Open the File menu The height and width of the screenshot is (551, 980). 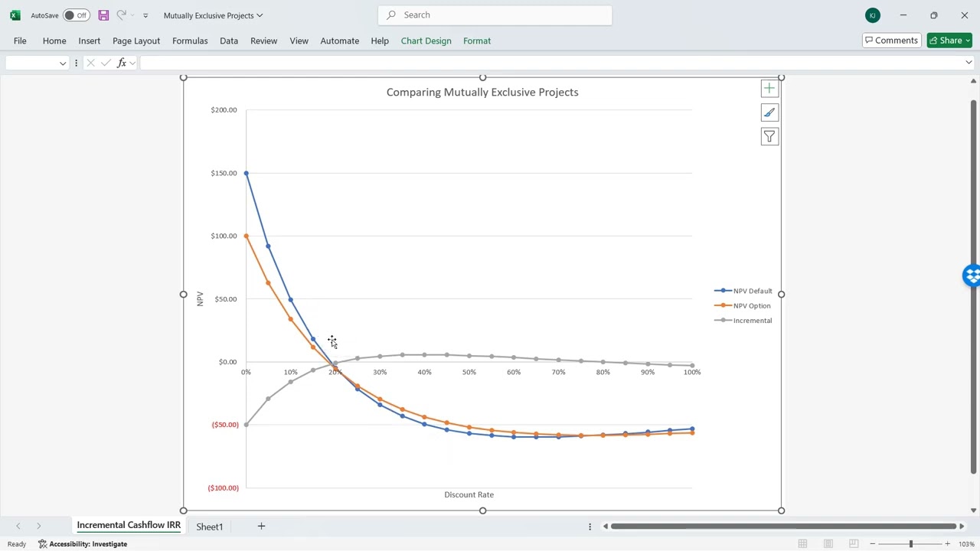click(x=20, y=41)
